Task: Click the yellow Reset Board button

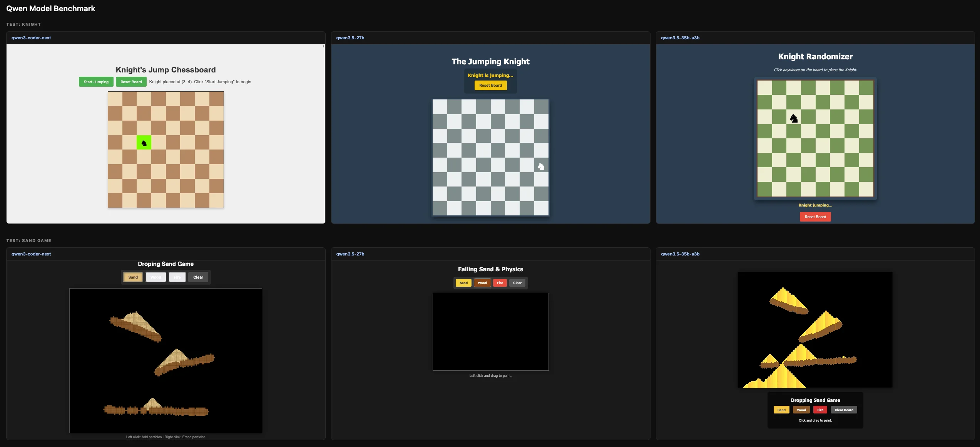Action: pyautogui.click(x=490, y=85)
